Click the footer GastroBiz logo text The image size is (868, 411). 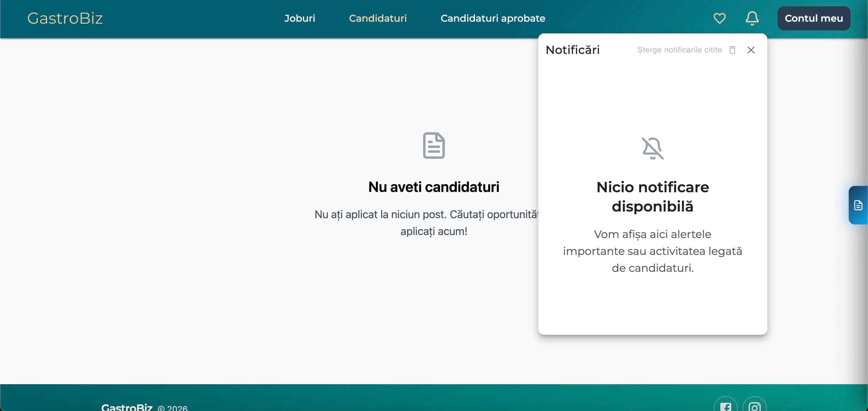[127, 407]
